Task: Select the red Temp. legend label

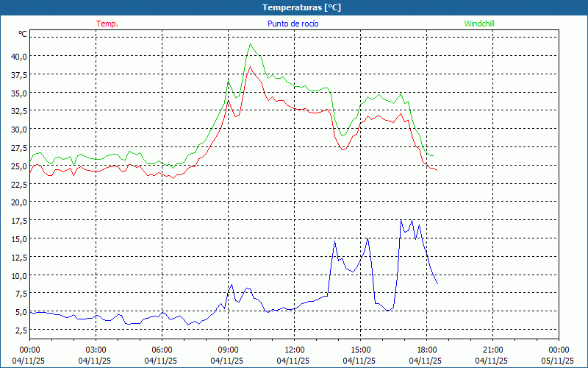Action: point(107,24)
